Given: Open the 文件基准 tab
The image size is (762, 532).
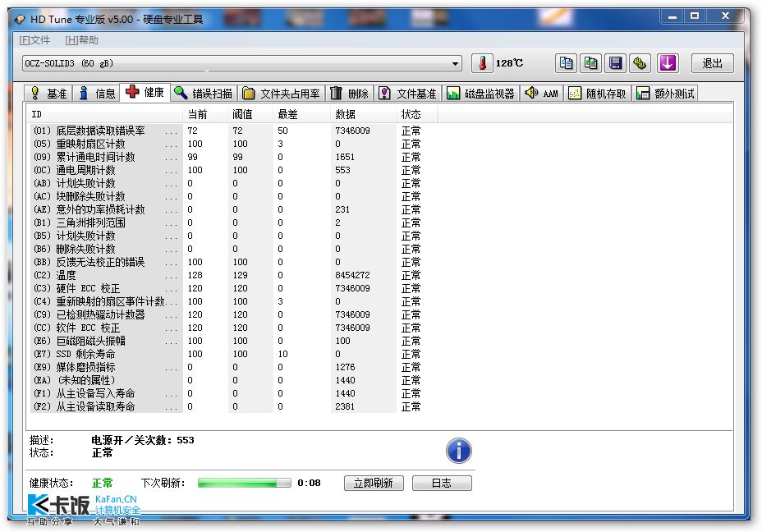Looking at the screenshot, I should click(x=408, y=94).
